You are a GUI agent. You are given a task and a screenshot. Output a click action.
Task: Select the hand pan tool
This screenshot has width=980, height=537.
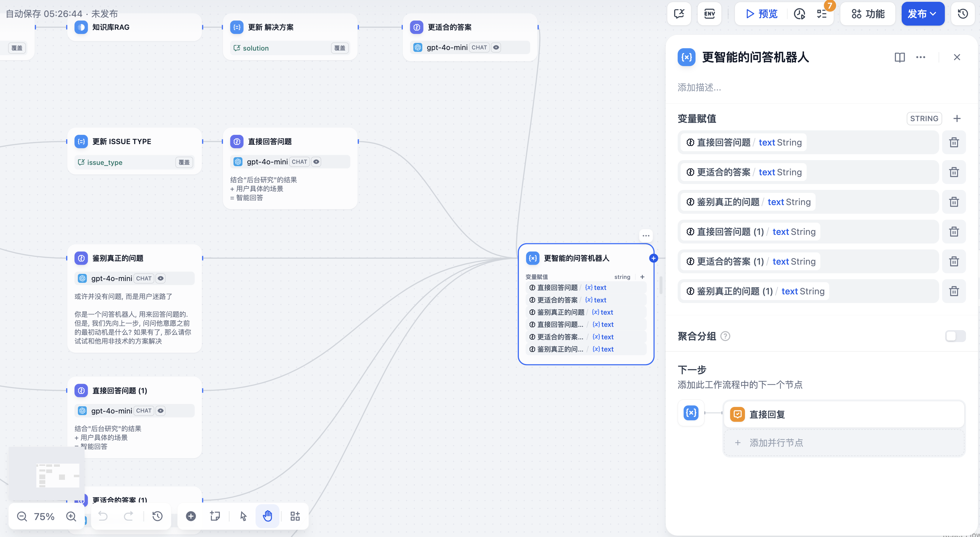pos(267,516)
